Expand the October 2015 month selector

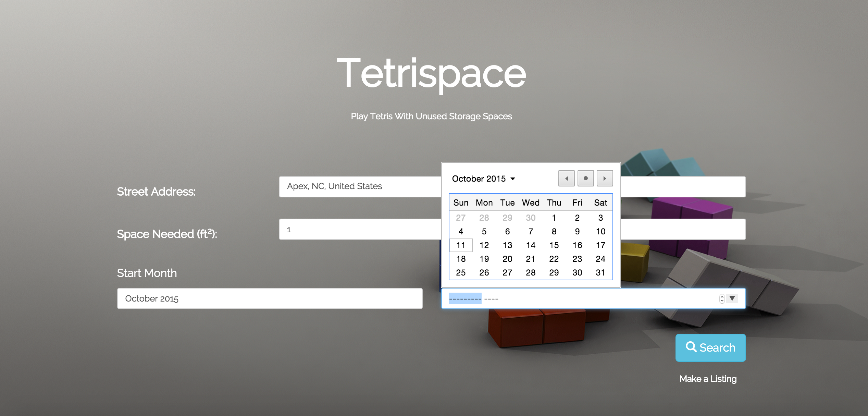click(483, 179)
